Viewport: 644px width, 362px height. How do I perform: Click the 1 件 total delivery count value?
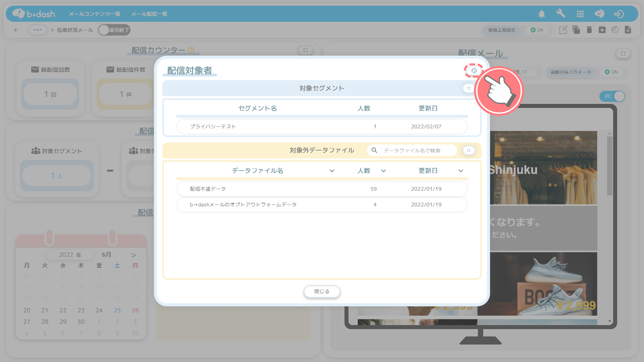click(125, 94)
